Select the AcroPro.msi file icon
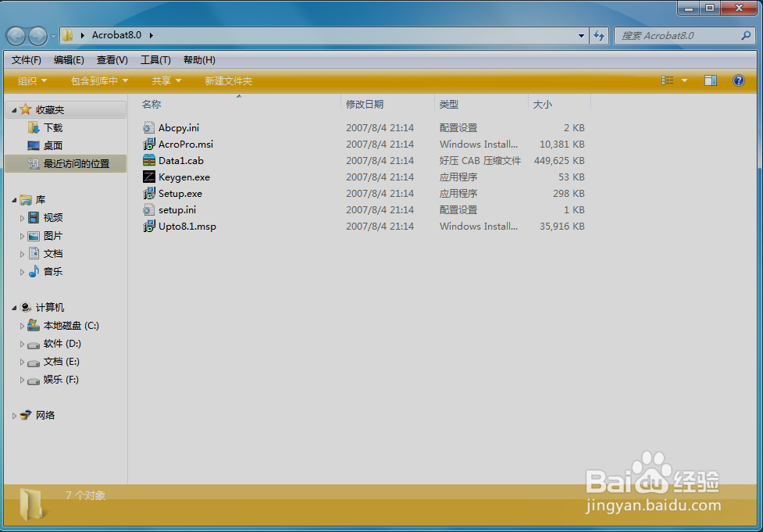The height and width of the screenshot is (532, 763). pyautogui.click(x=149, y=144)
